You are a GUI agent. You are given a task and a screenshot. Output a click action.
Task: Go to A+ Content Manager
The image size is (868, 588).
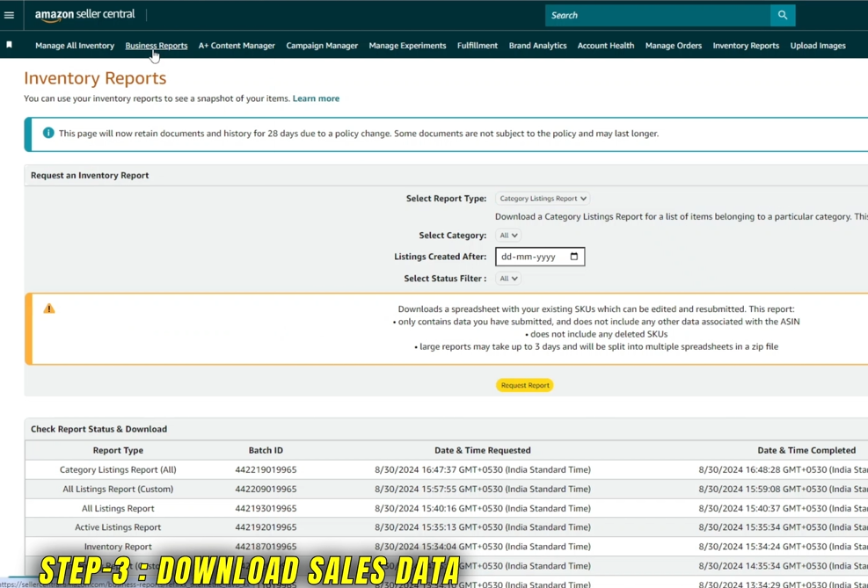[237, 46]
